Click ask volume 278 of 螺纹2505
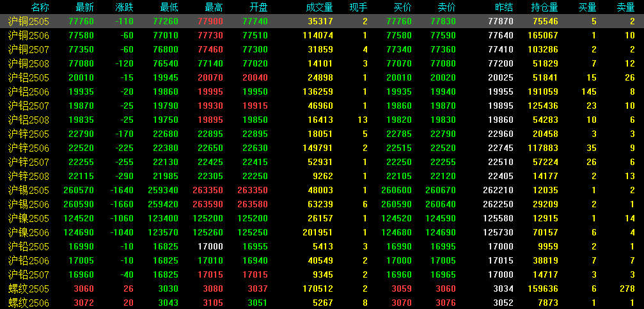 point(627,289)
